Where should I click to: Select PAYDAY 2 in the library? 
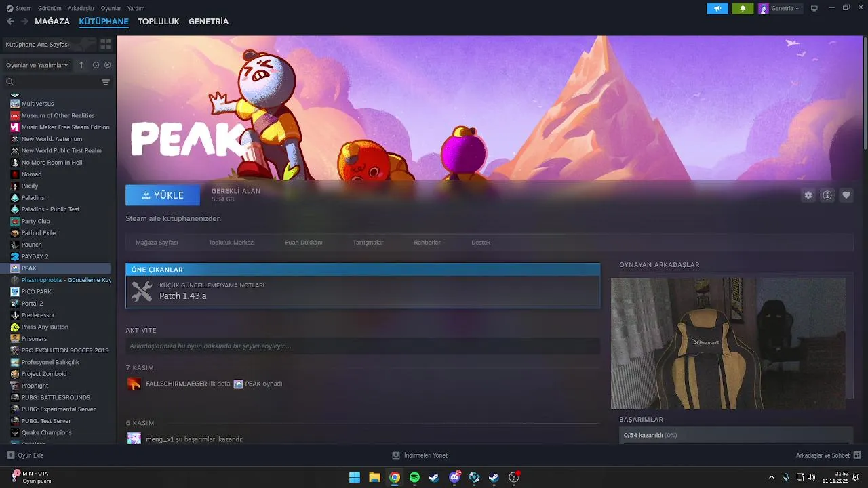[x=35, y=256]
